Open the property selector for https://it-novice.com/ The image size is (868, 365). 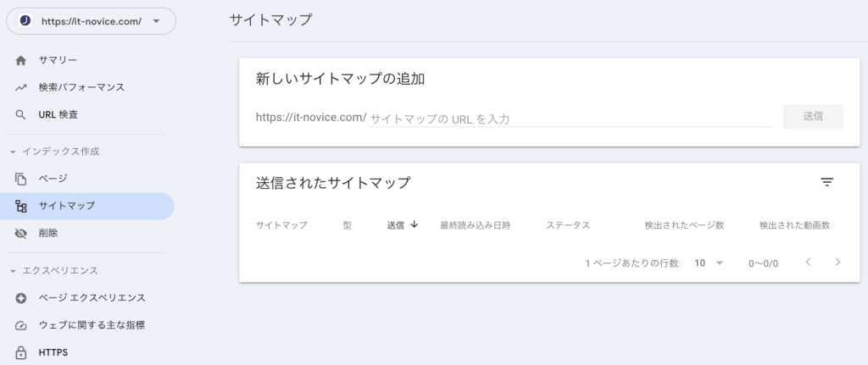(x=91, y=21)
